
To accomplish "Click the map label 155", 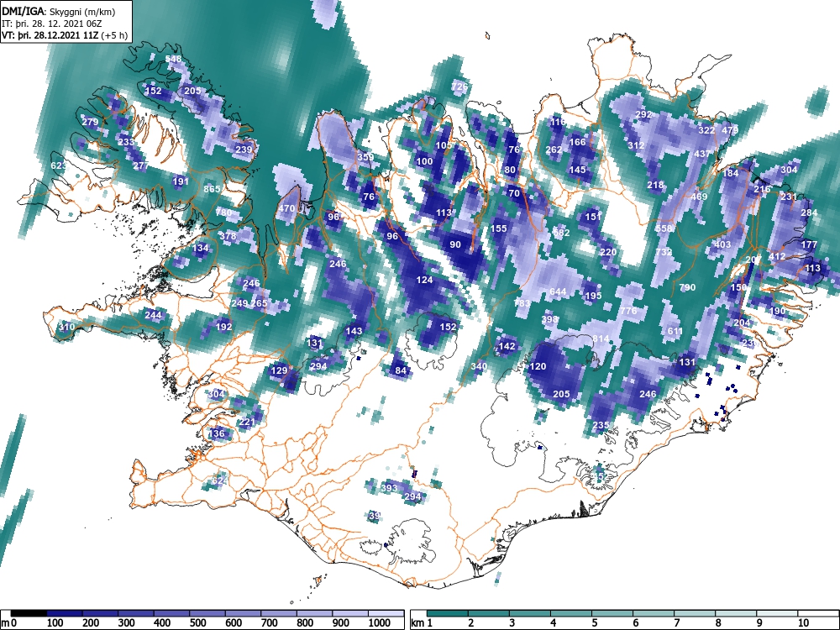I will 499,228.
